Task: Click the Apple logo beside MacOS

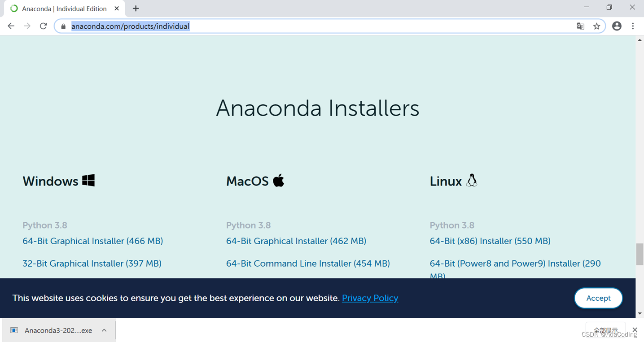Action: 279,180
